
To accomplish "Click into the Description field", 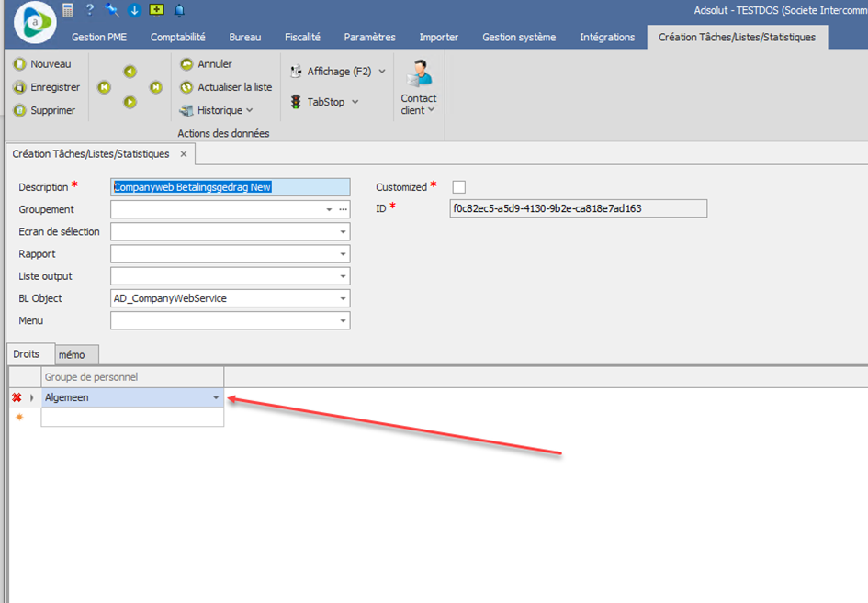I will [231, 187].
